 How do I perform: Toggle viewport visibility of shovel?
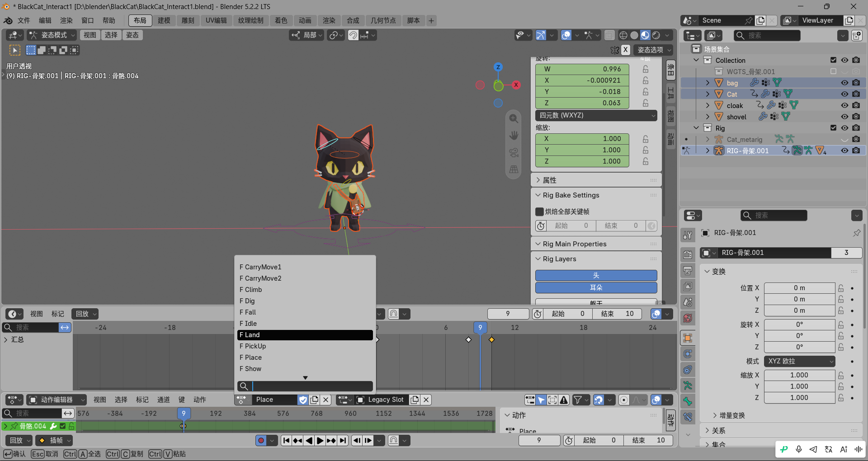(x=844, y=117)
